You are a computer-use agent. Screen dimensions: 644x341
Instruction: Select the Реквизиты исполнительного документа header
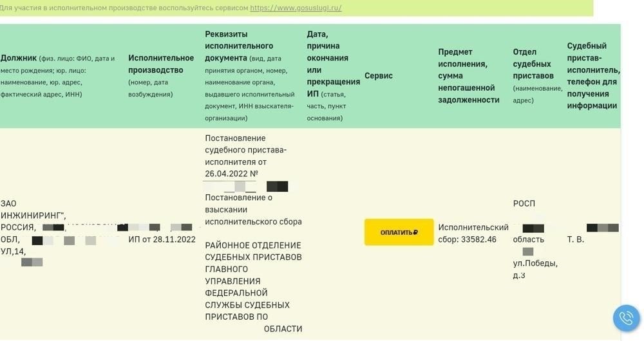[250, 76]
